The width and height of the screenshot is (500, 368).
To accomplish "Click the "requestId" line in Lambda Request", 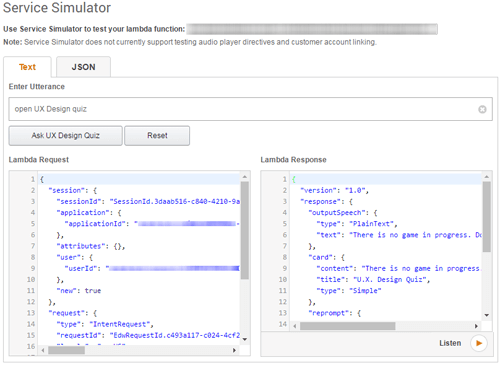I will (148, 335).
